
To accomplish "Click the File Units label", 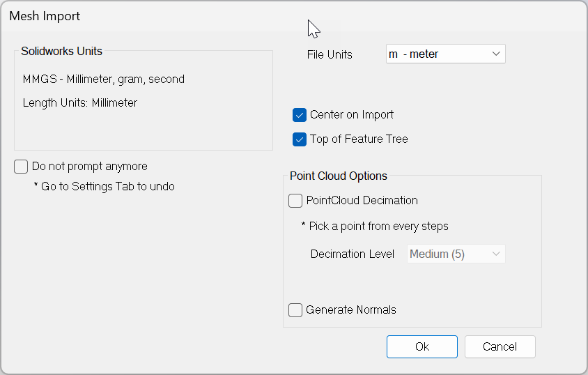I will click(x=330, y=55).
